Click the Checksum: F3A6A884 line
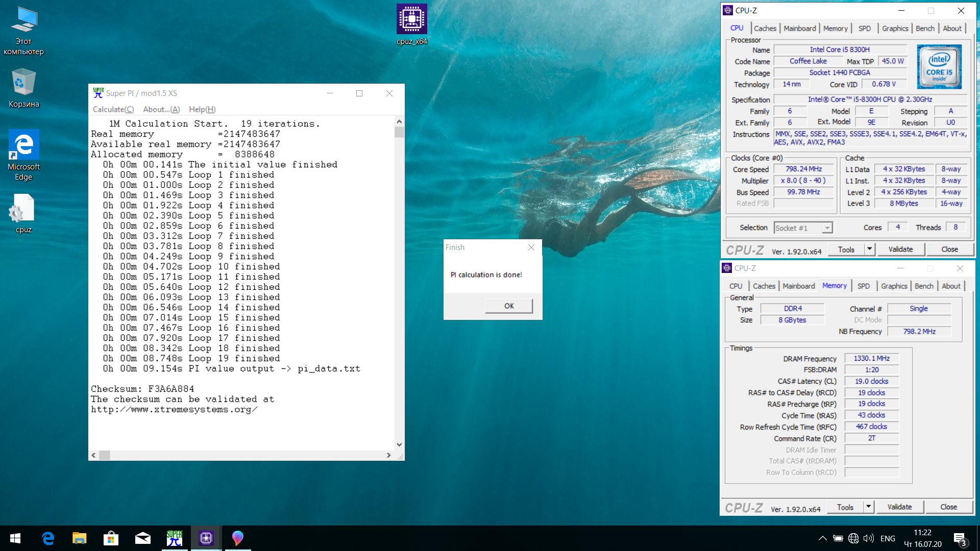This screenshot has height=551, width=980. [x=142, y=389]
